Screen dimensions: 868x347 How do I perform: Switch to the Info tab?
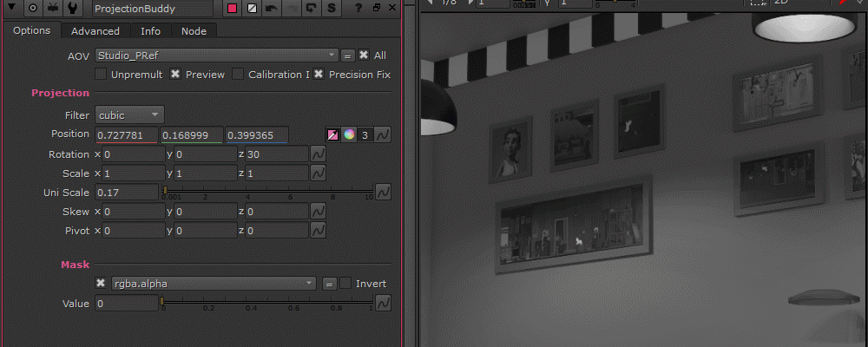(150, 31)
